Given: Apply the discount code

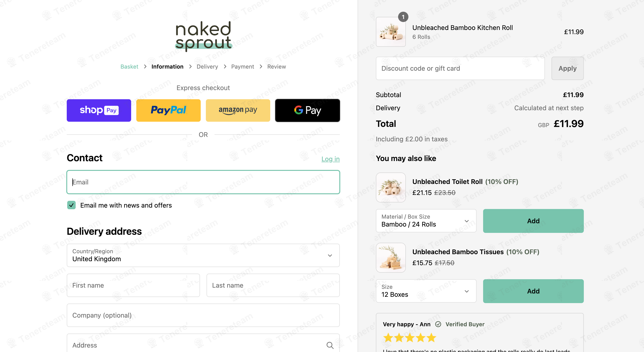Looking at the screenshot, I should (567, 68).
